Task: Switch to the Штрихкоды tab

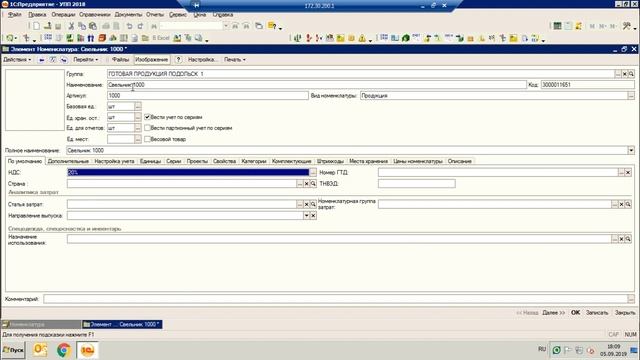Action: tap(330, 162)
